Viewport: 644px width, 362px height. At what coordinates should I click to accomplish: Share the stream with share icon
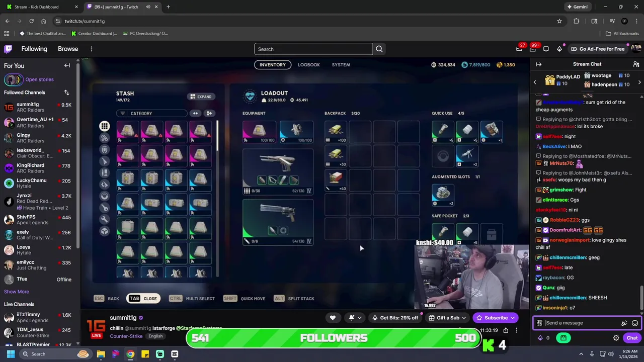tap(506, 330)
